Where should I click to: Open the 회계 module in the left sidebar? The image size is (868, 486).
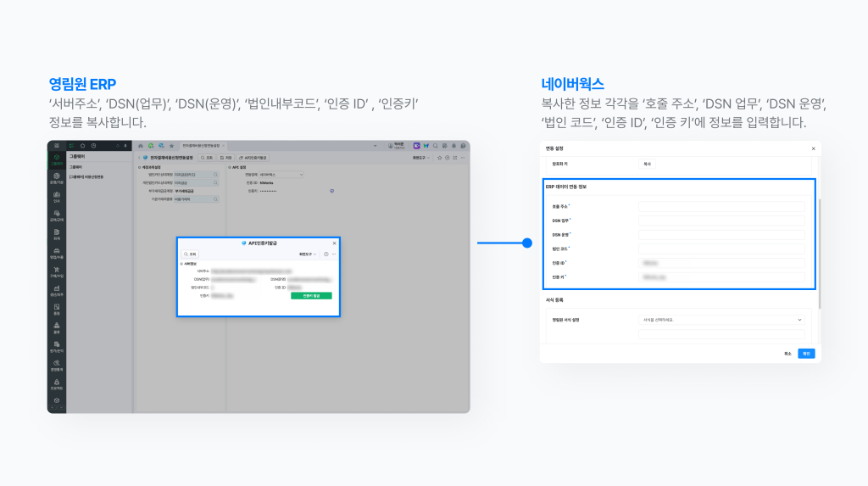tap(56, 232)
